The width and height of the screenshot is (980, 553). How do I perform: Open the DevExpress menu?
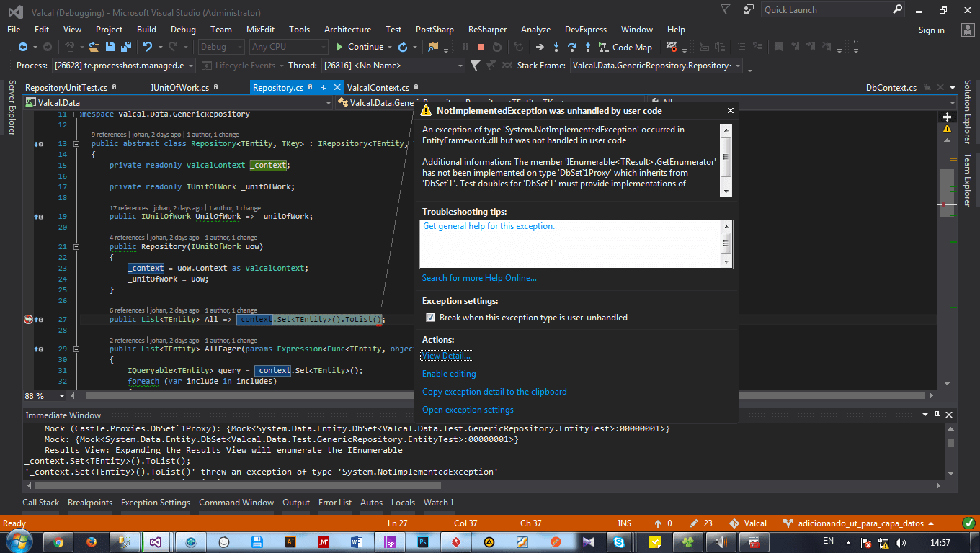click(x=585, y=30)
